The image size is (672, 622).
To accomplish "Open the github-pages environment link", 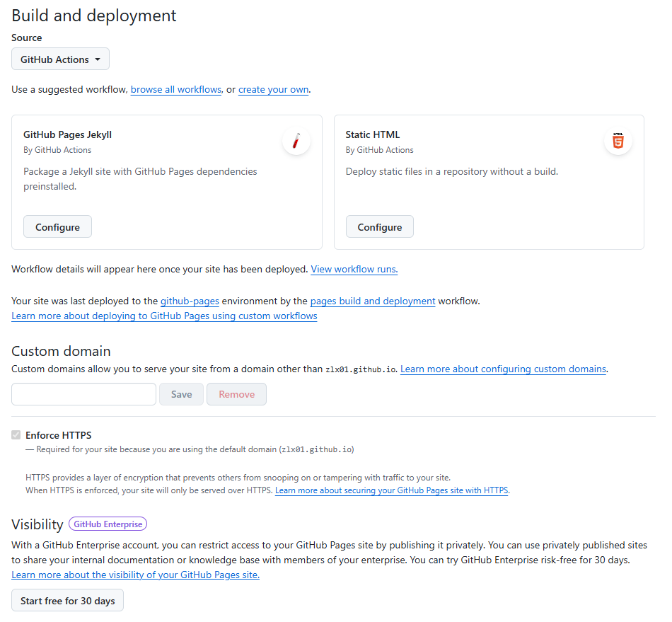I will pos(190,301).
